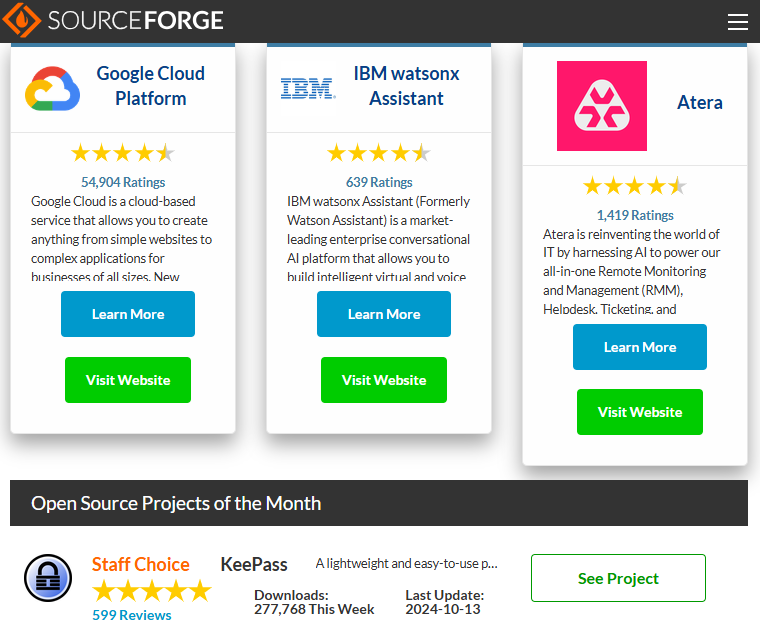Click IBM watsonx star rating
760x635 pixels.
click(x=379, y=153)
